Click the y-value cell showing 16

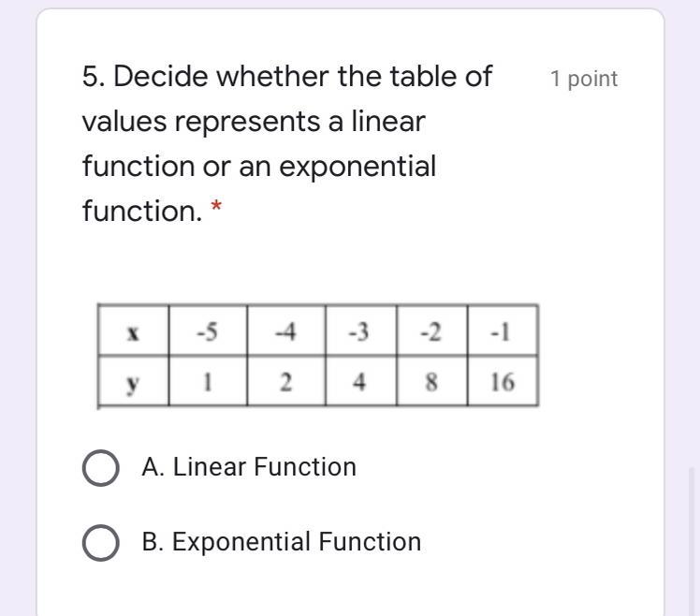tap(503, 381)
